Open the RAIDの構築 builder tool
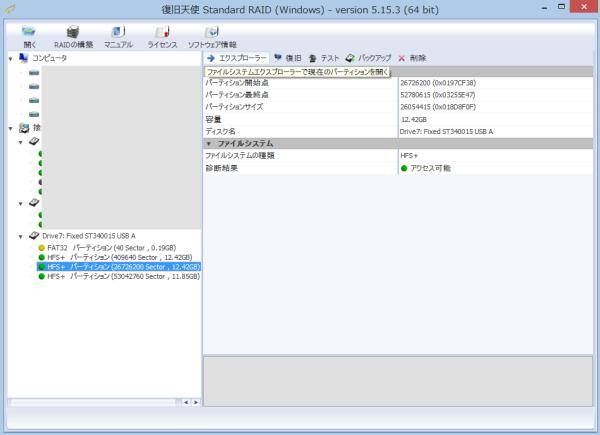Image resolution: width=600 pixels, height=435 pixels. pos(73,37)
